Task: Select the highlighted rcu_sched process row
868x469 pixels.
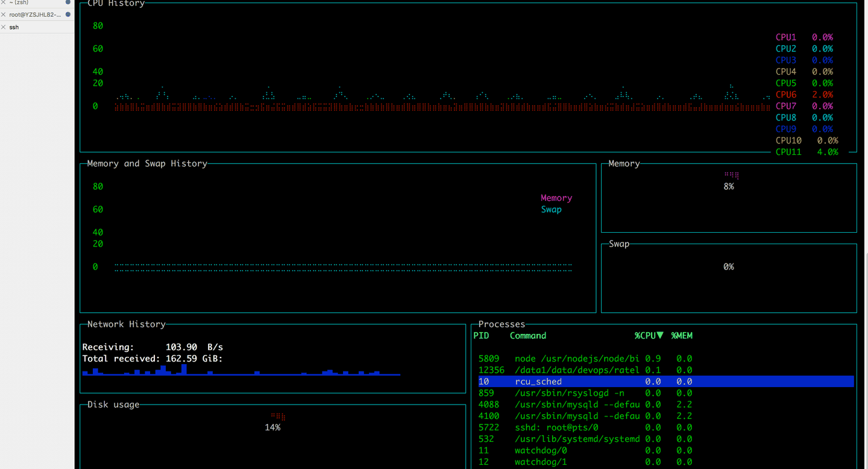Action: (x=663, y=382)
